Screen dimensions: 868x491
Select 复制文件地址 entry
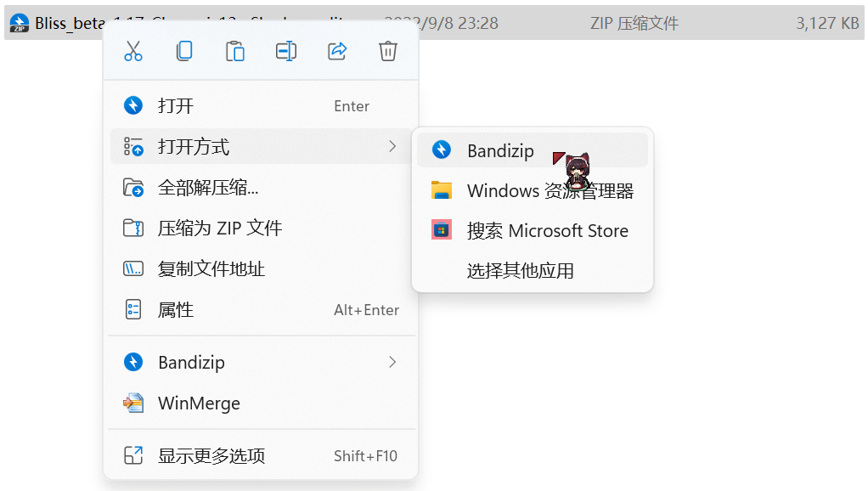click(x=261, y=269)
